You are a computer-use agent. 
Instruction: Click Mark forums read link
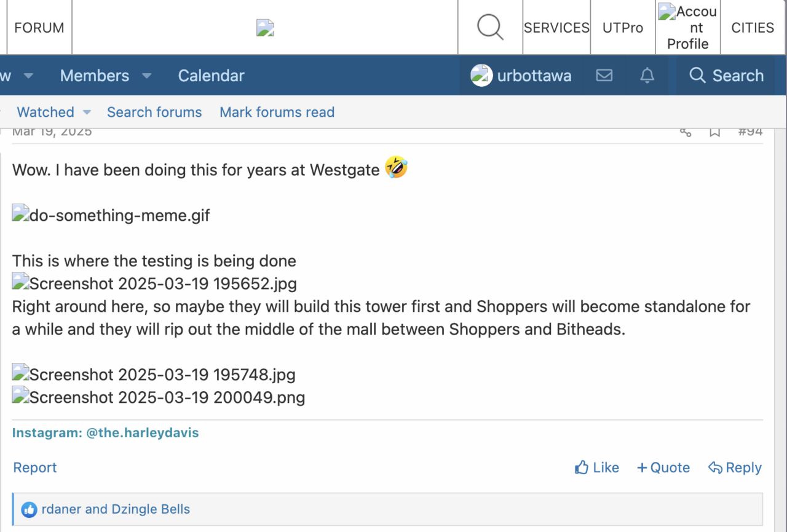pyautogui.click(x=277, y=113)
